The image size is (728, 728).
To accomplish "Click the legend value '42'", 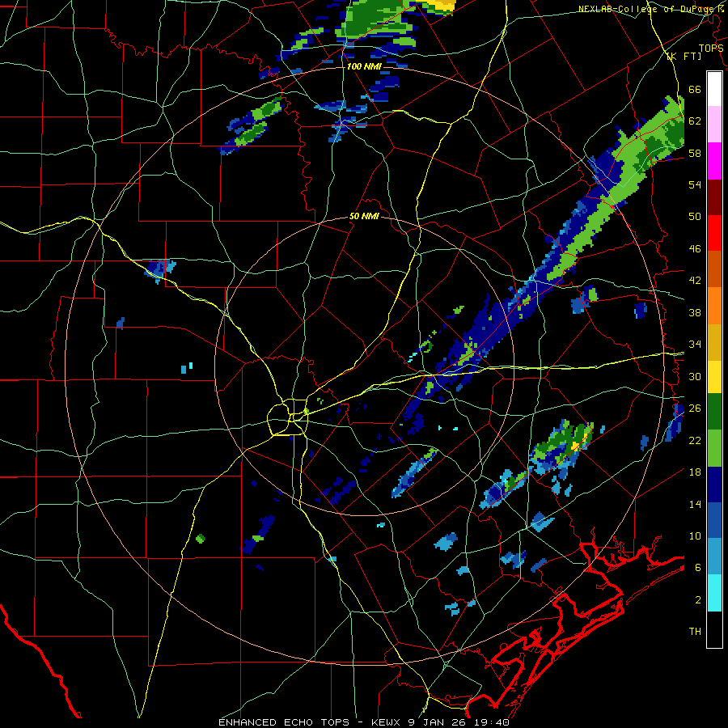I will [695, 280].
